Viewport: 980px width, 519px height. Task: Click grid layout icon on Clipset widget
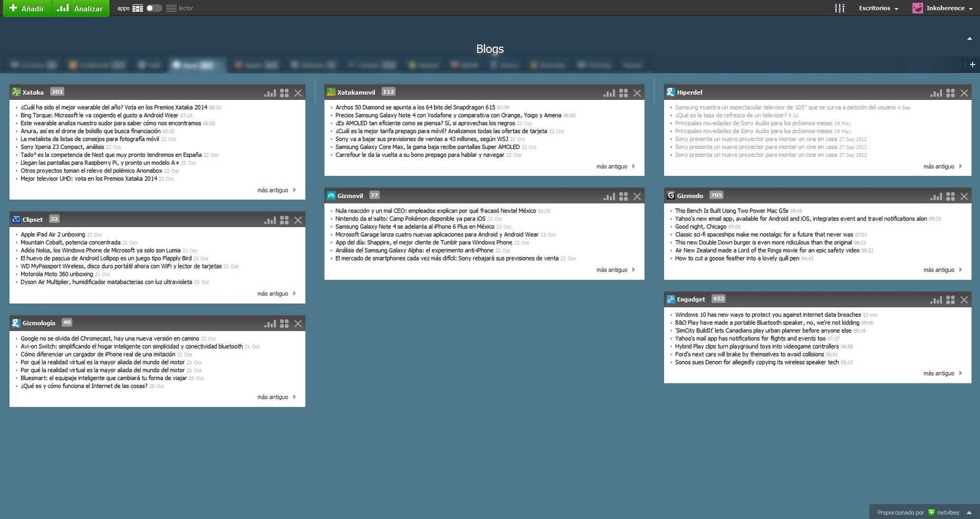pos(284,220)
